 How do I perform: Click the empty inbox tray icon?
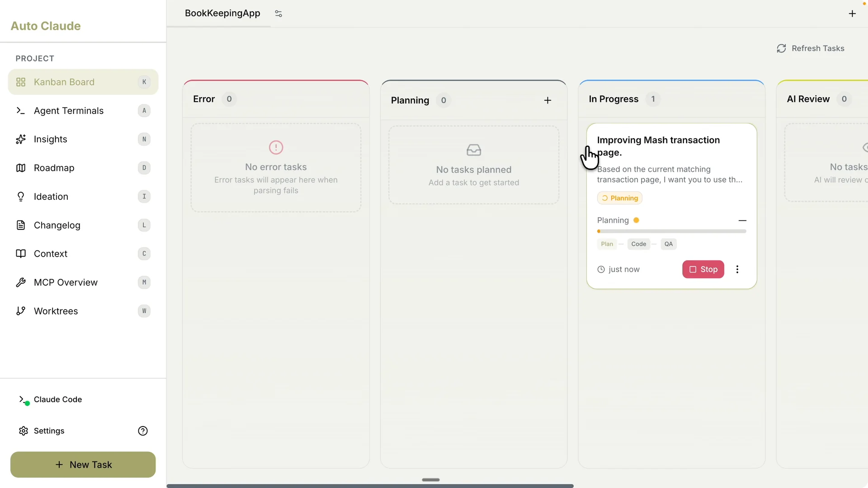coord(474,150)
